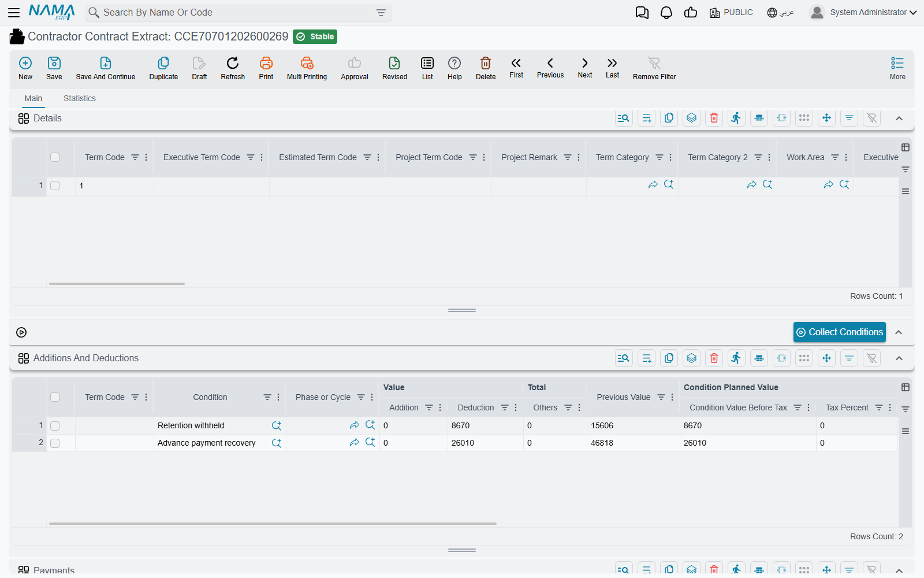Collapse the Details section
The width and height of the screenshot is (924, 578).
coord(899,118)
